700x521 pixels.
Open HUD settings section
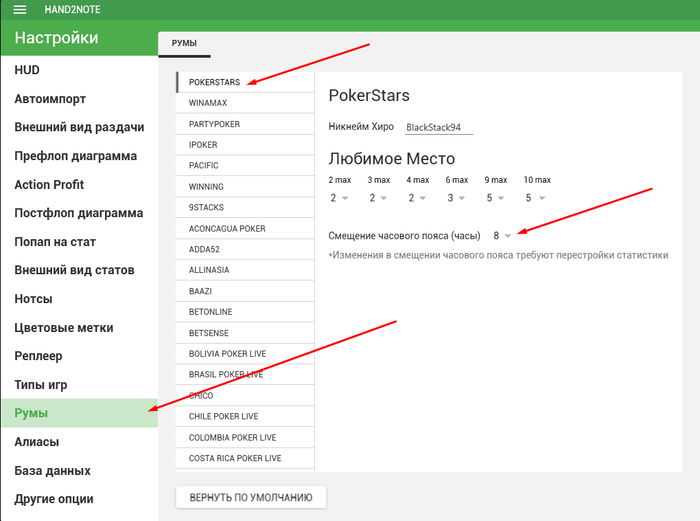[x=79, y=70]
